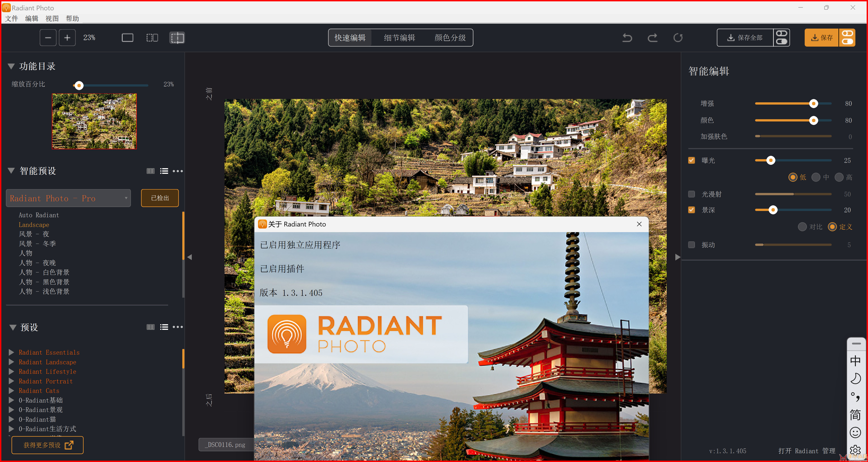
Task: Uncheck the 景深 depth checkbox
Action: coord(691,210)
